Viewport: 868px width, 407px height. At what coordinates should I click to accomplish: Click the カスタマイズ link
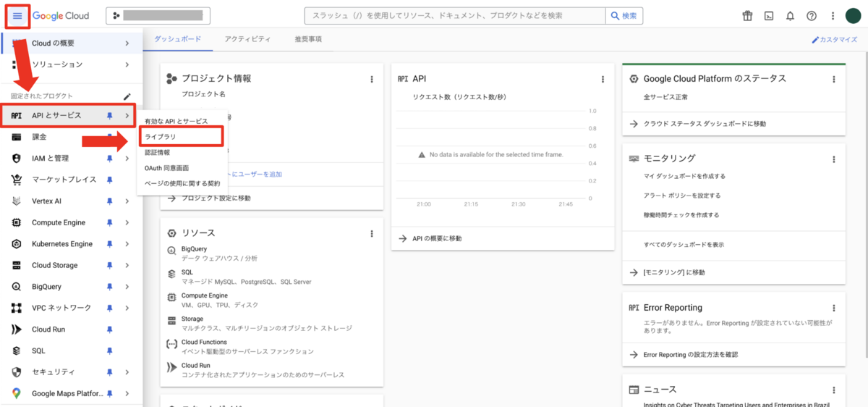pos(835,40)
